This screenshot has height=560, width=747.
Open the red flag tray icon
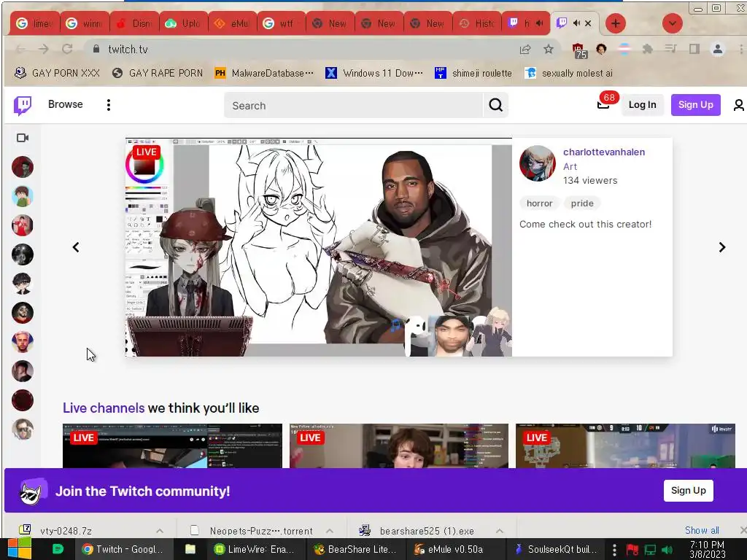(x=632, y=550)
